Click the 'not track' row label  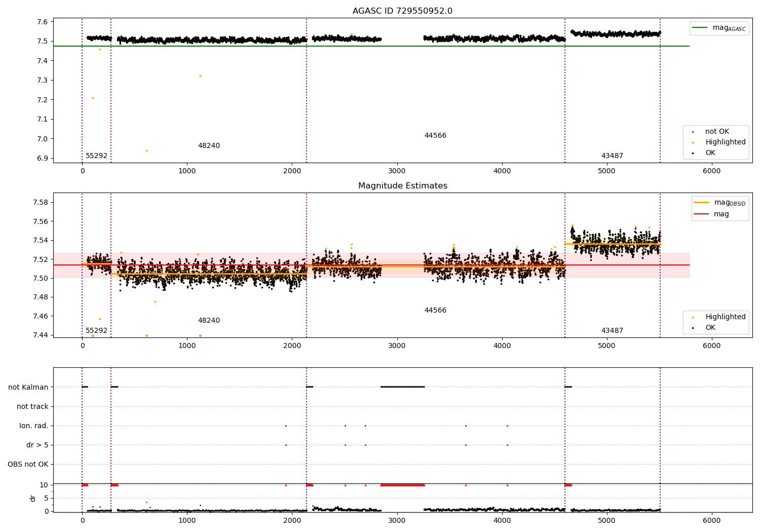coord(32,407)
